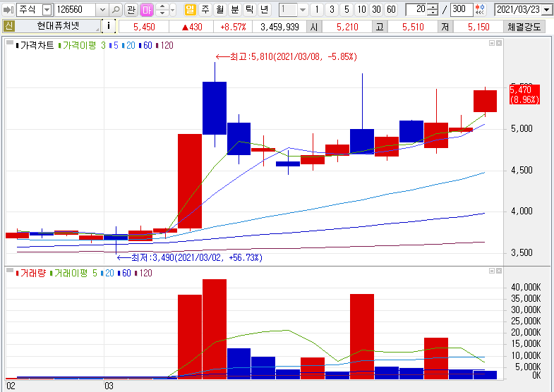Open the 주식 market type dropdown

pos(47,10)
